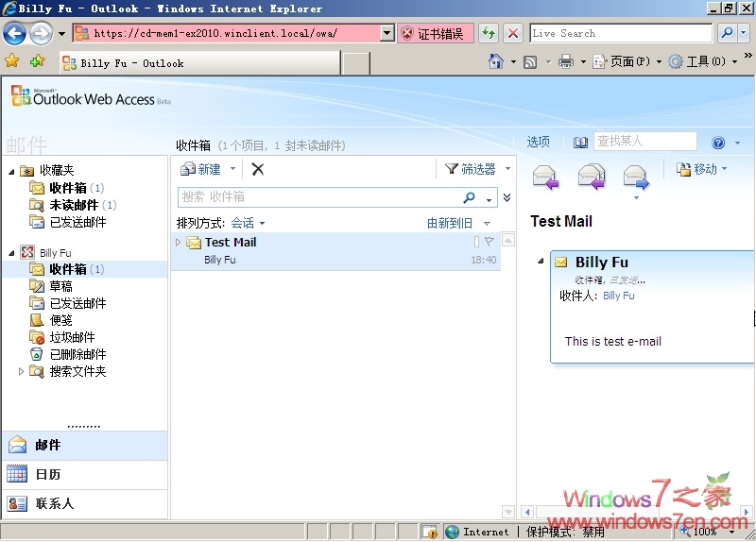756x542 pixels.
Task: Click recipient link Billy Fu
Action: click(619, 296)
